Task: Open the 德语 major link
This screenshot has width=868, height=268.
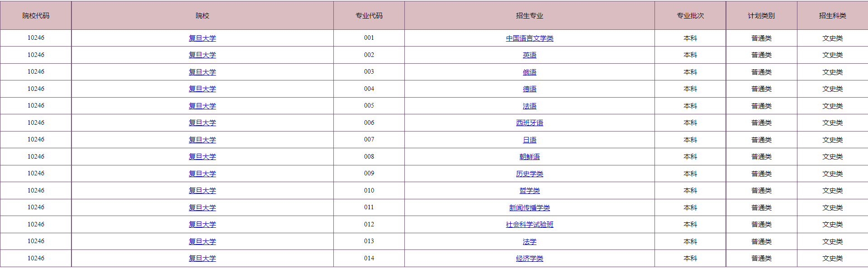Action: click(530, 89)
